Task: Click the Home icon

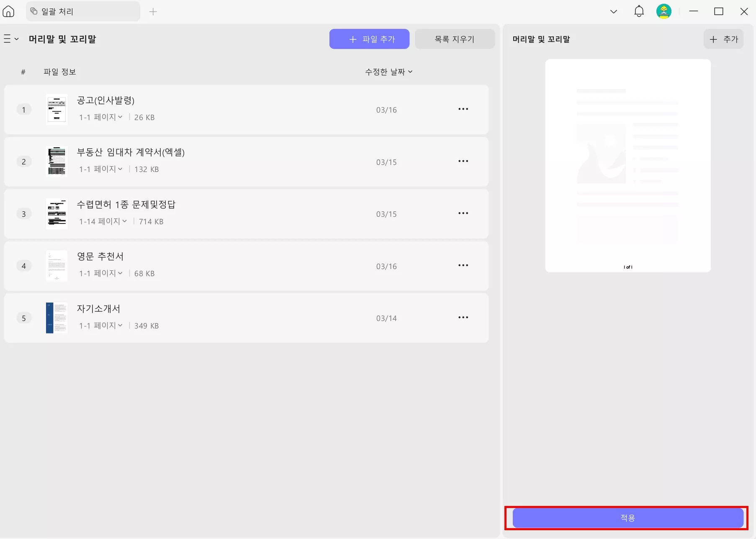Action: (9, 11)
